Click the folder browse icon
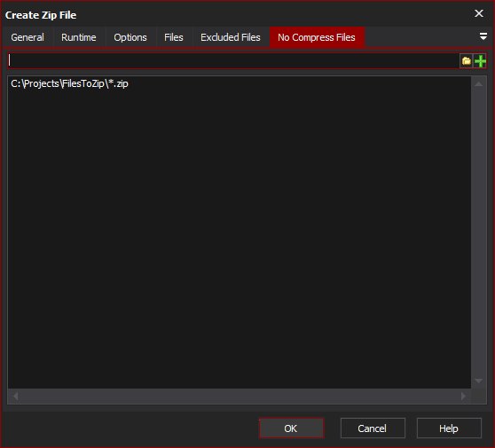Screen dimensions: 495x448 (467, 60)
